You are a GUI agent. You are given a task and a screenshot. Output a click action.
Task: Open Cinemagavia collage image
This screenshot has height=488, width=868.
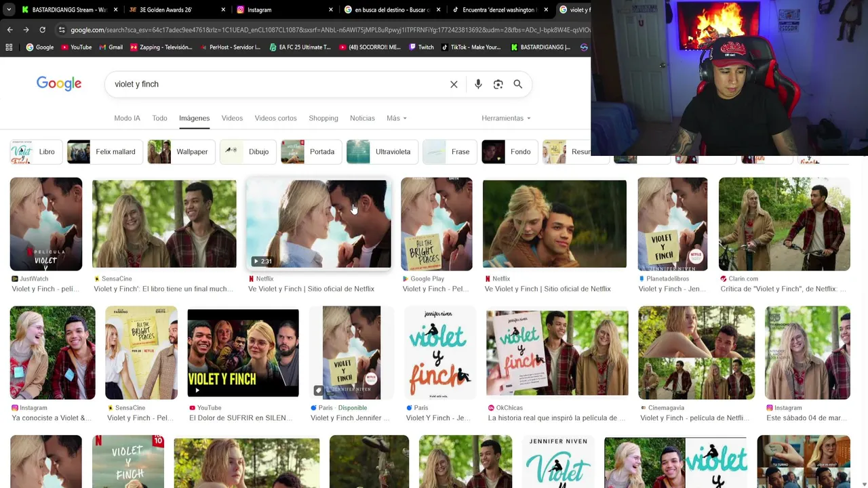(x=696, y=353)
